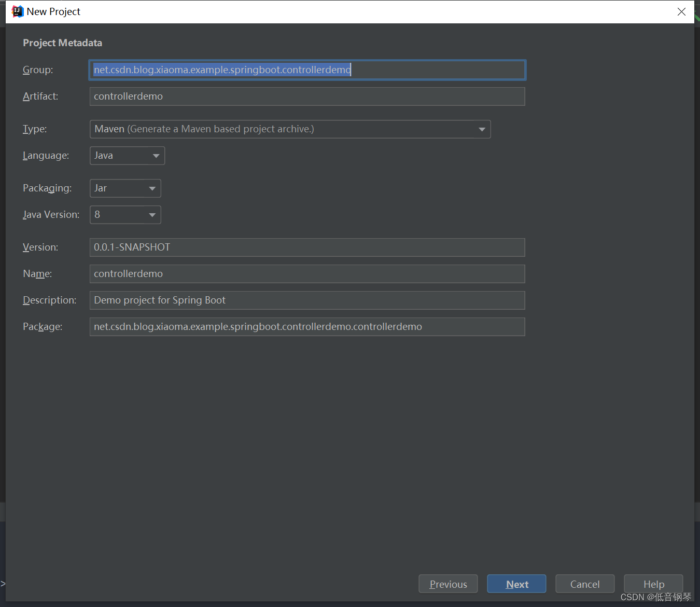Image resolution: width=700 pixels, height=607 pixels.
Task: Click the Name: label
Action: click(37, 274)
